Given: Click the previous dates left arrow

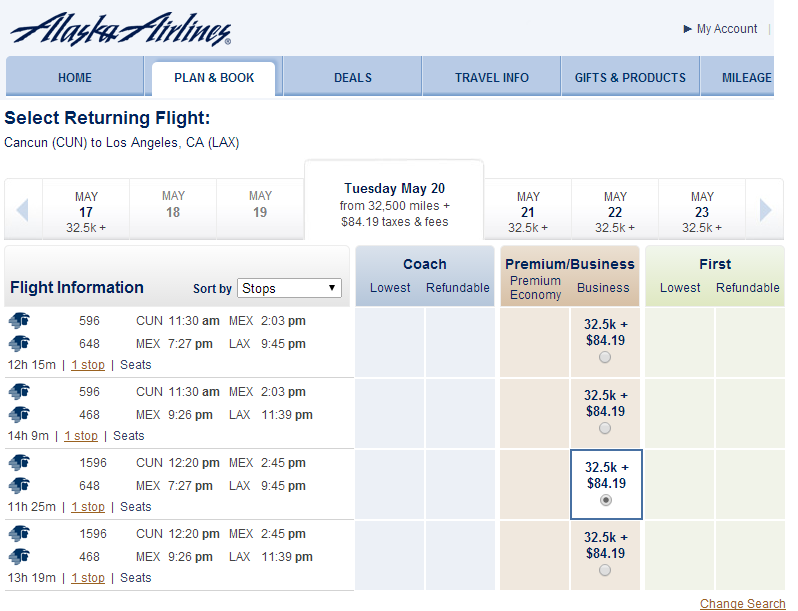Looking at the screenshot, I should point(22,210).
